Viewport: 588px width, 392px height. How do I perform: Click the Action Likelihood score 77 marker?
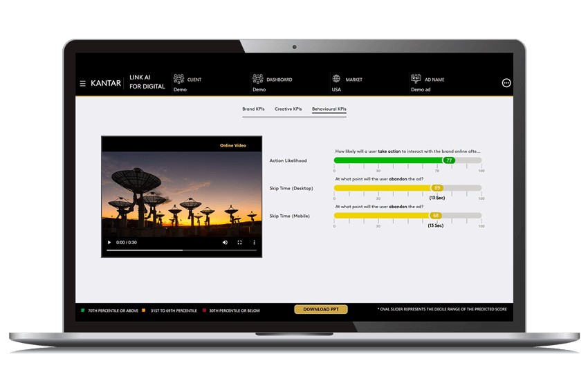click(x=449, y=160)
